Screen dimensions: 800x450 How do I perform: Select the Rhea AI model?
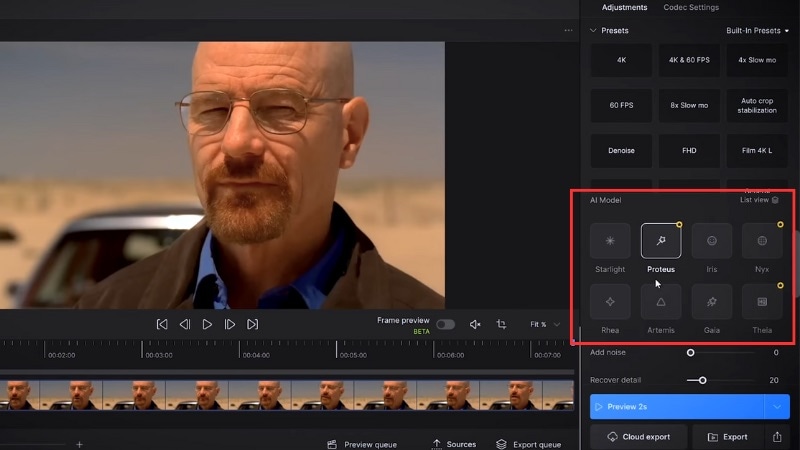[610, 302]
